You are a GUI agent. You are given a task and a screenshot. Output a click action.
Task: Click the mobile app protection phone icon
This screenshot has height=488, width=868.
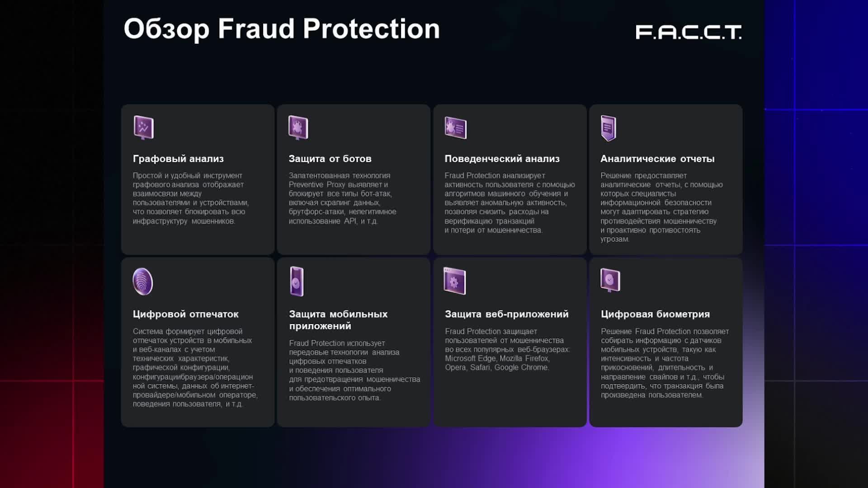[297, 282]
